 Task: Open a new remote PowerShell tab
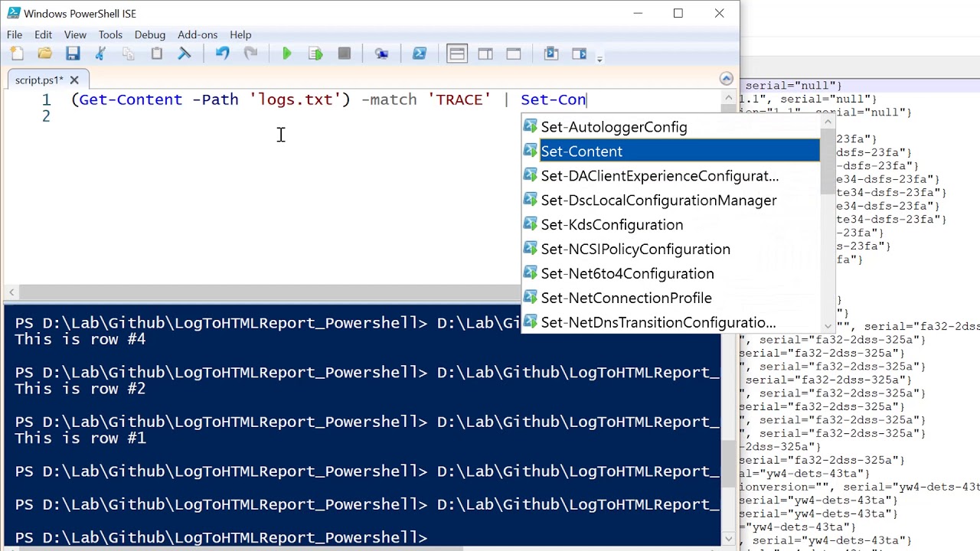(x=381, y=54)
